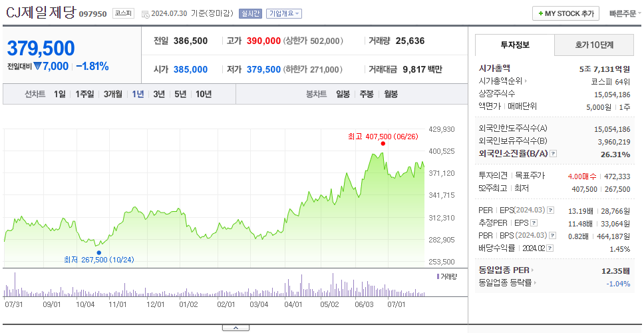Click the 투자의견 4.00매수 value

point(582,176)
